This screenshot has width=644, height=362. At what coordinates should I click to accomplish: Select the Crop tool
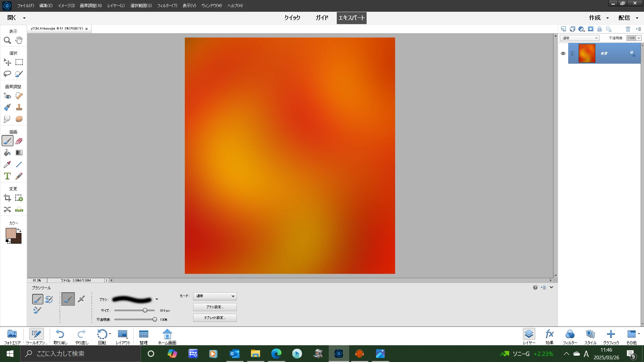coord(7,198)
